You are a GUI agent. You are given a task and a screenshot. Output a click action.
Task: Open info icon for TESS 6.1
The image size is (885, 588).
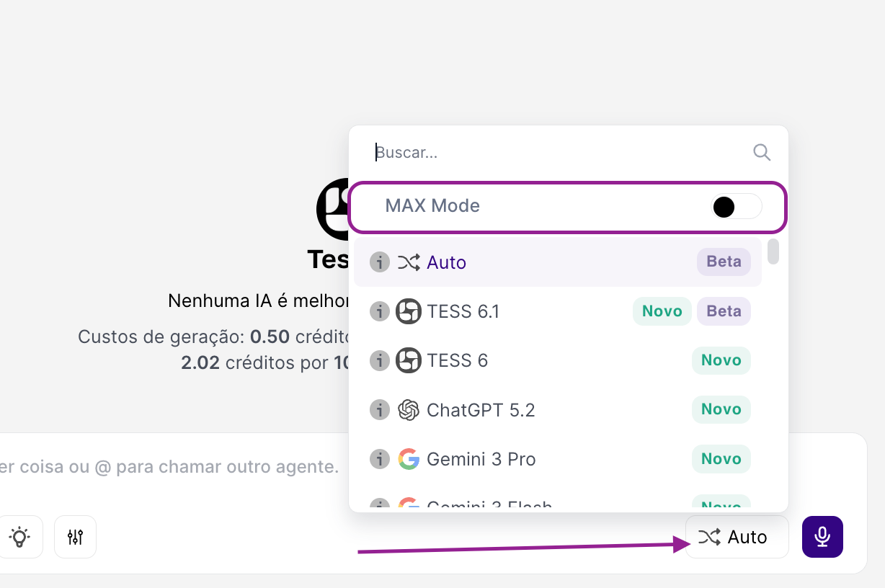tap(379, 311)
